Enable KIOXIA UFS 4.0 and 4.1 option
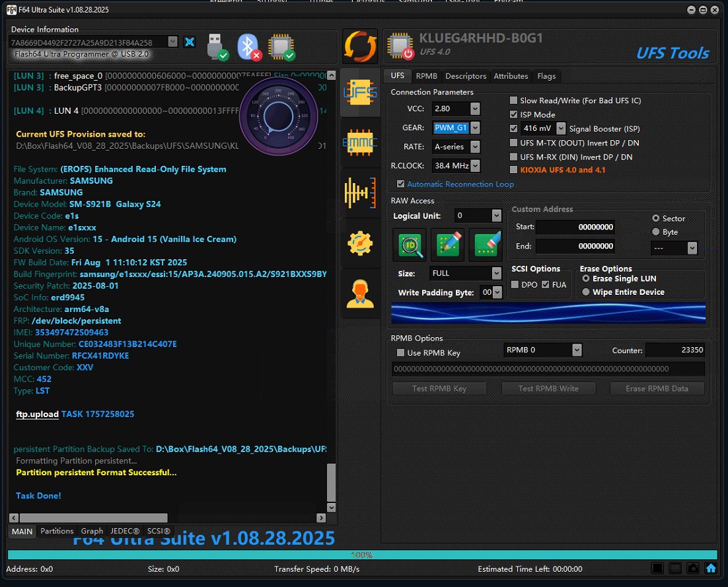The image size is (728, 587). point(513,170)
